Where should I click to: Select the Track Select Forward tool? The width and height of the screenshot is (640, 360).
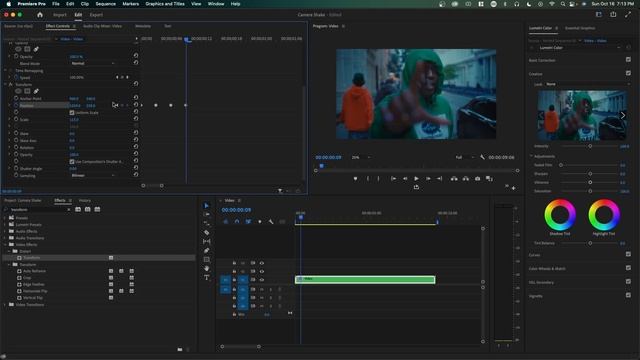207,215
